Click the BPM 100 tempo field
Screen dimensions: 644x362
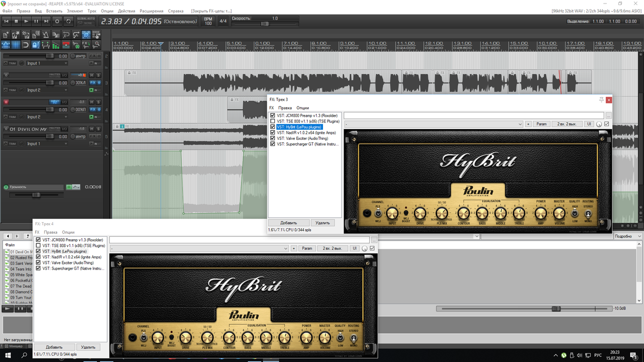click(208, 21)
